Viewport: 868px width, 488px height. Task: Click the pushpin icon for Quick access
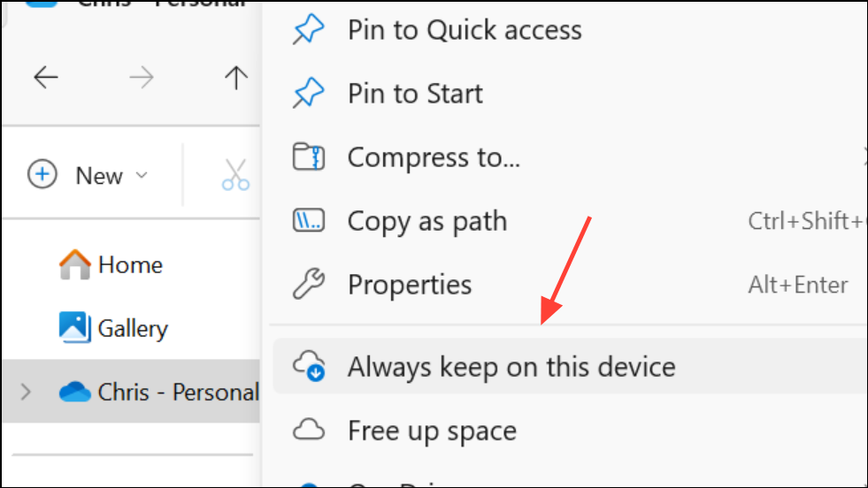[308, 29]
